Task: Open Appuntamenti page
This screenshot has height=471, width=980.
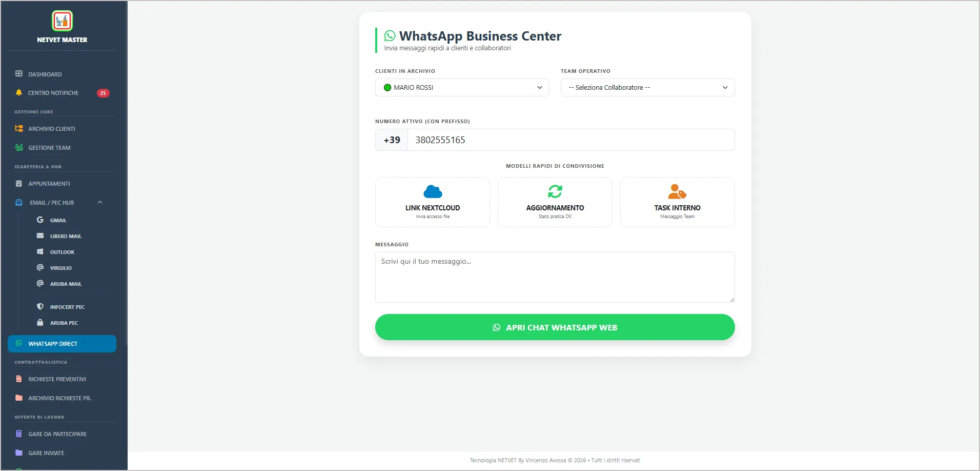Action: click(x=62, y=184)
